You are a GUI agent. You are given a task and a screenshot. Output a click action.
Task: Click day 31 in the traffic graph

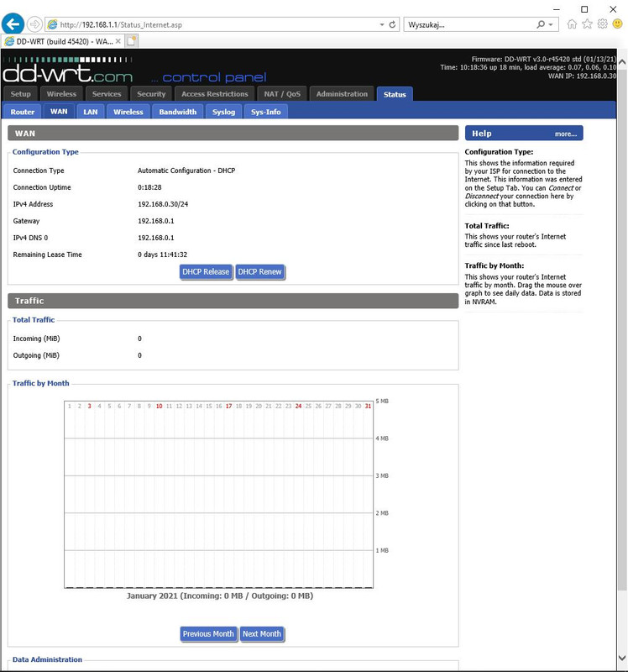tap(368, 406)
